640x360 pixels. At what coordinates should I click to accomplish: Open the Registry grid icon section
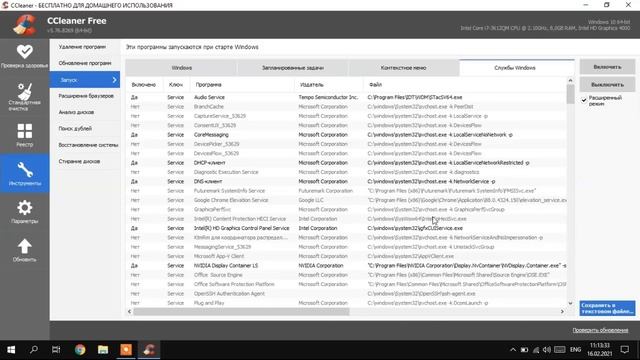pyautogui.click(x=24, y=135)
